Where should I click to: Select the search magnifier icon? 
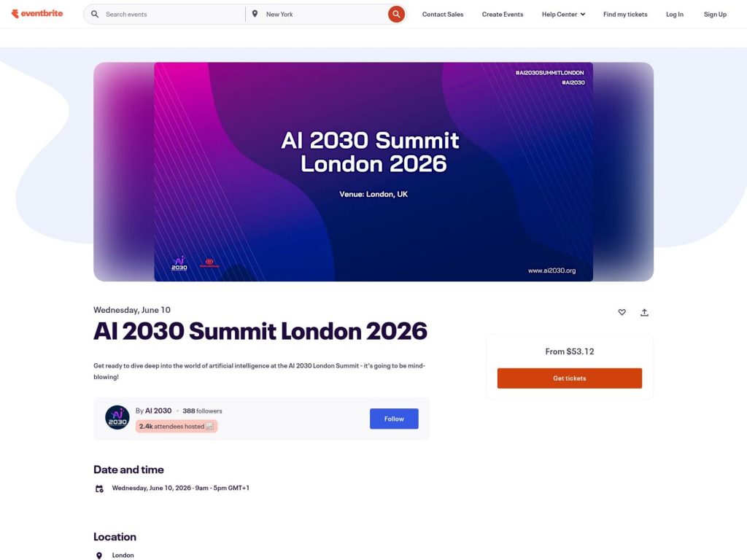(396, 13)
